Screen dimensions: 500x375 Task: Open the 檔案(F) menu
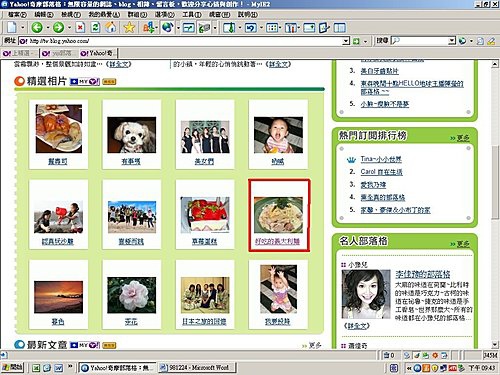17,14
